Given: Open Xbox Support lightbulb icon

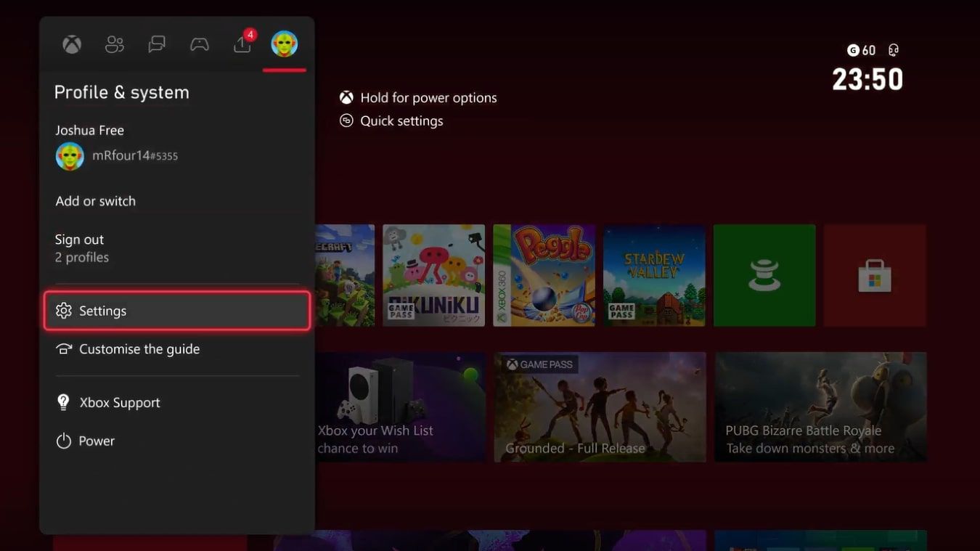Looking at the screenshot, I should click(x=63, y=401).
